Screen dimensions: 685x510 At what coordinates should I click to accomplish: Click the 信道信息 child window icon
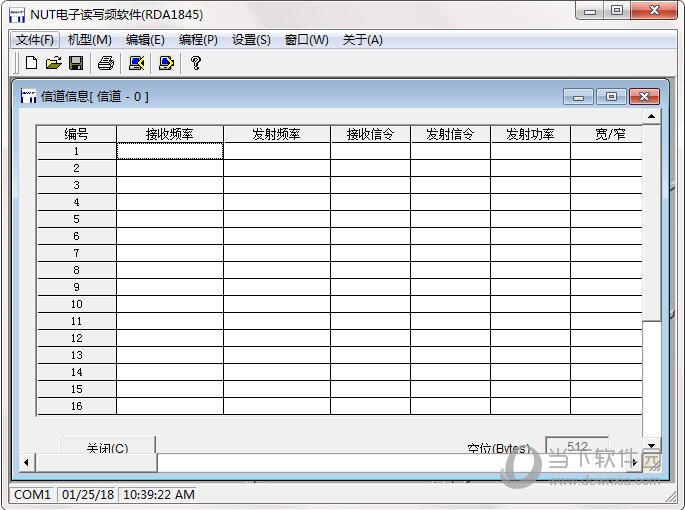pos(28,96)
